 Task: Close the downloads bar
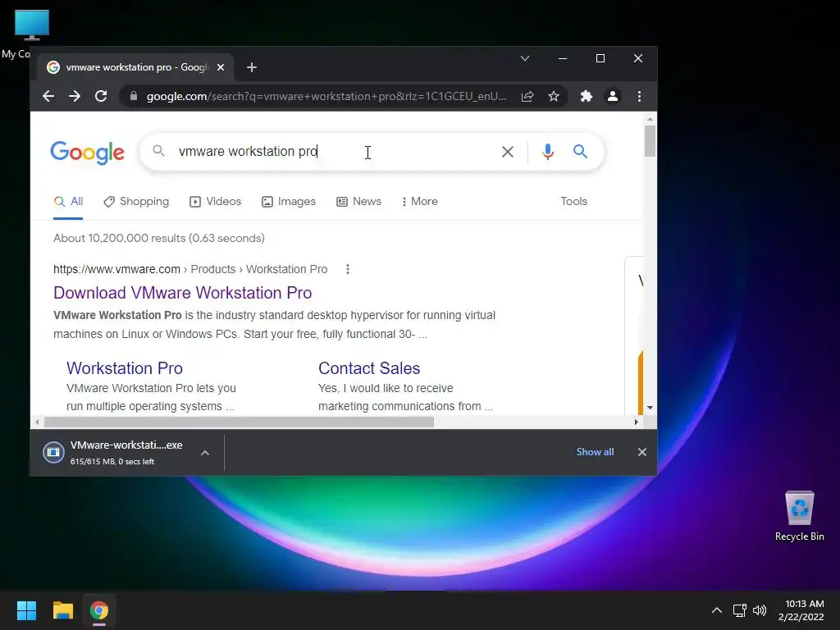pyautogui.click(x=642, y=452)
